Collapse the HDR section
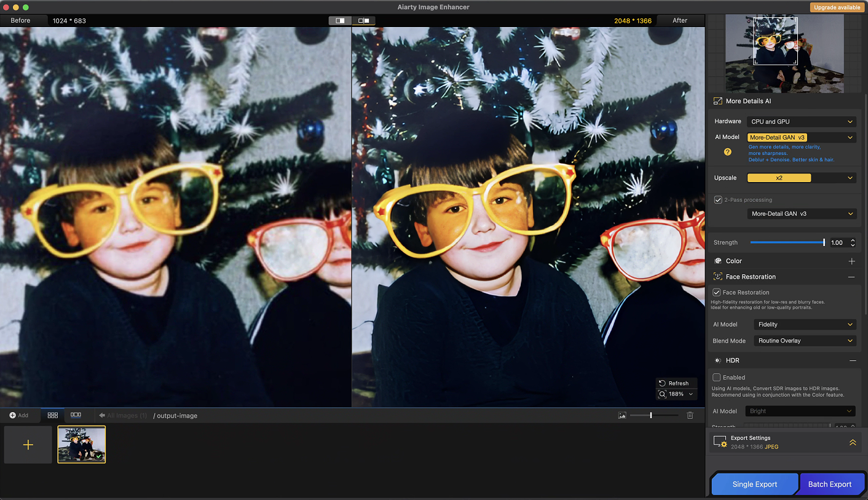The width and height of the screenshot is (868, 500). click(851, 360)
